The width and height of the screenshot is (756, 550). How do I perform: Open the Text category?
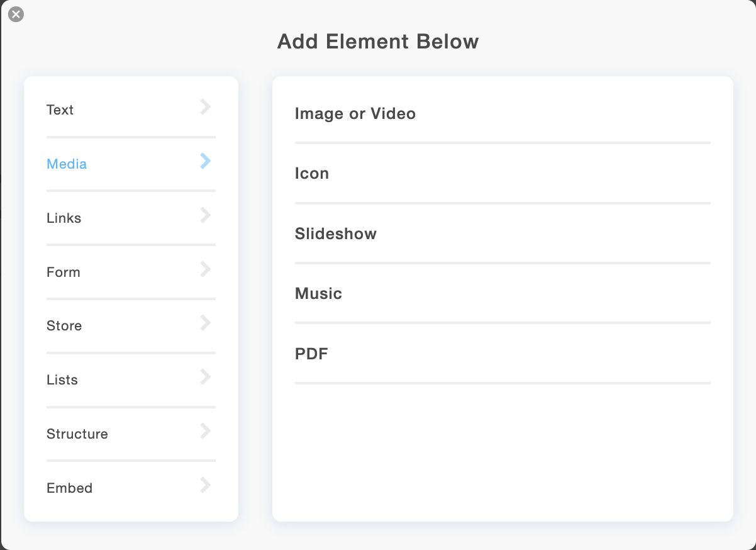click(x=60, y=110)
